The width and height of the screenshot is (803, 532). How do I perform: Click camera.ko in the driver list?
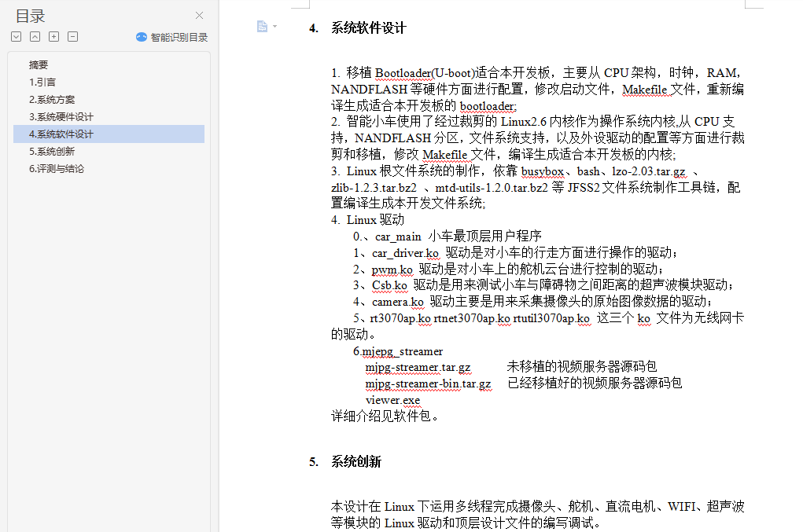click(398, 303)
